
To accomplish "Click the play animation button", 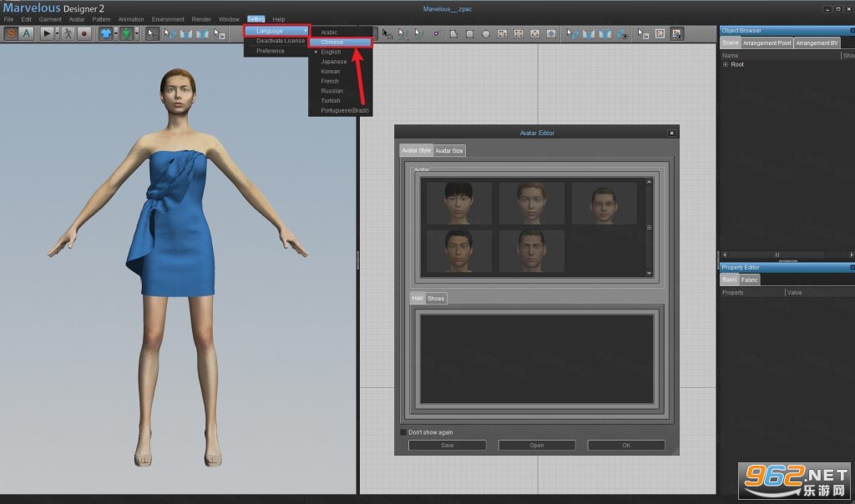I will tap(47, 33).
